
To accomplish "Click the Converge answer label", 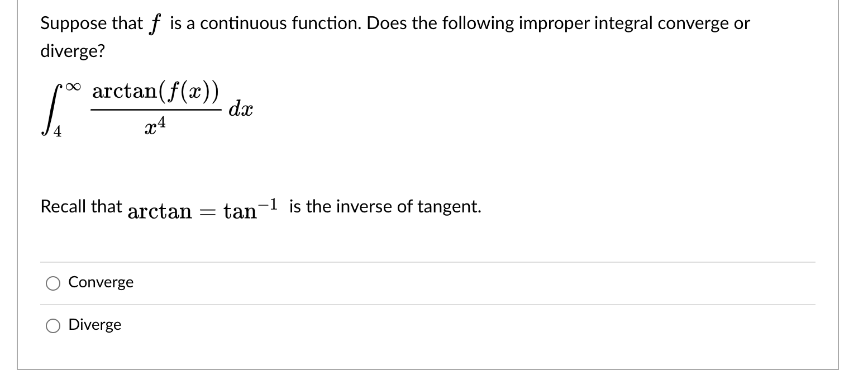I will click(x=101, y=282).
